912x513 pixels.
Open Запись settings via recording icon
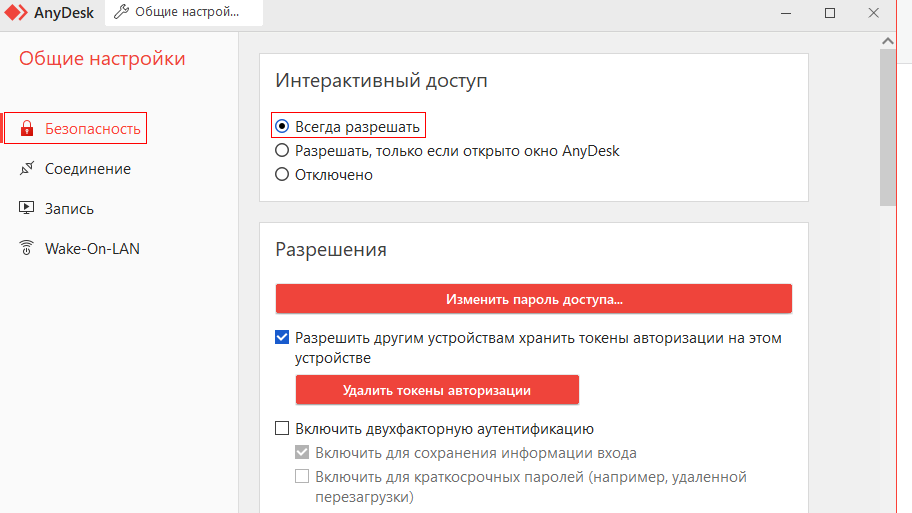tap(27, 209)
